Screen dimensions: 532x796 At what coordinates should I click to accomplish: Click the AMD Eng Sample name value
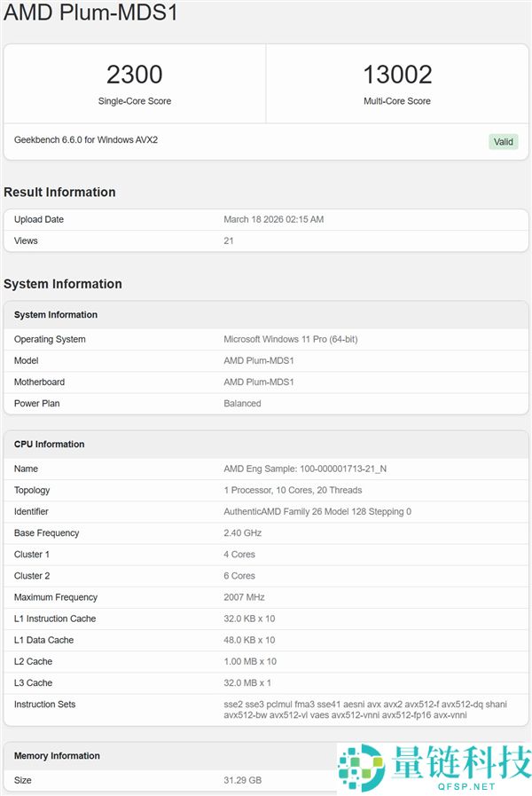click(305, 469)
